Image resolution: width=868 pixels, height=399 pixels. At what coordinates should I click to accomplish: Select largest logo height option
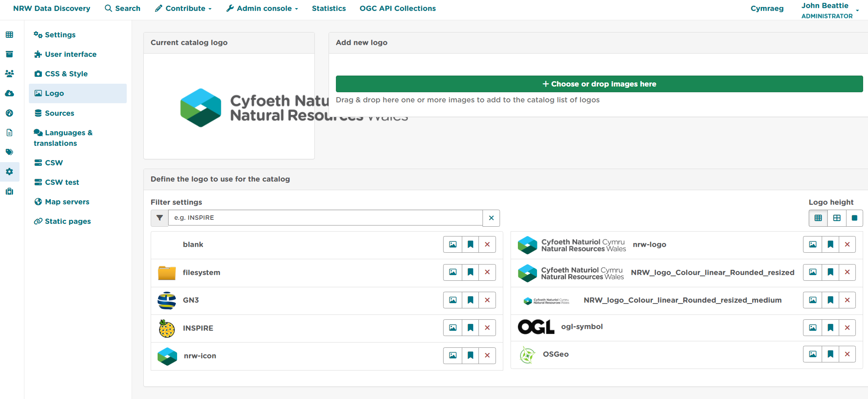click(x=855, y=218)
